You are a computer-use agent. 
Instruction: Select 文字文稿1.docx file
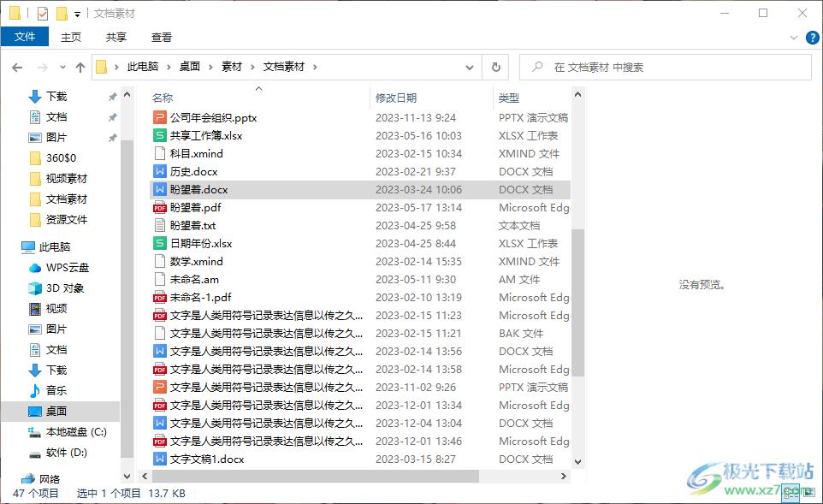pyautogui.click(x=207, y=459)
